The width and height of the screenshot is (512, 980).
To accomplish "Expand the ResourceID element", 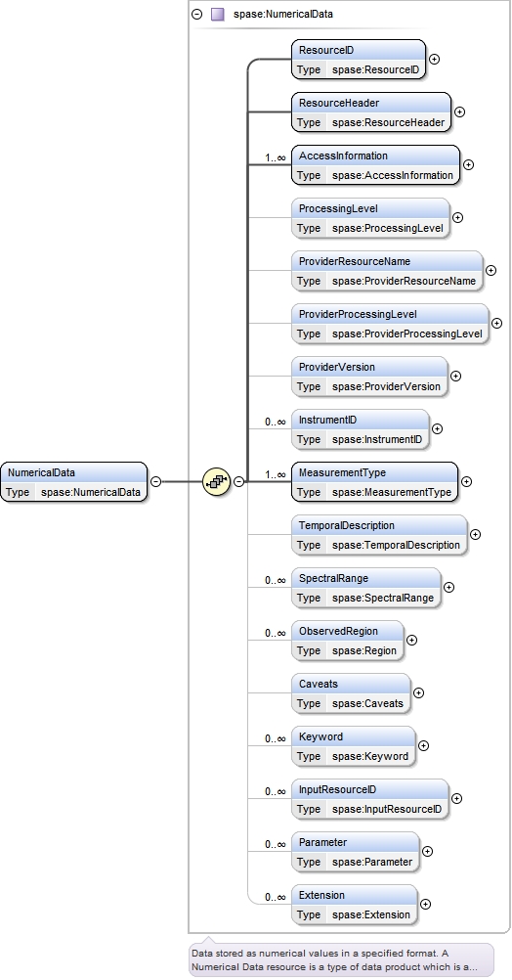I will click(435, 60).
